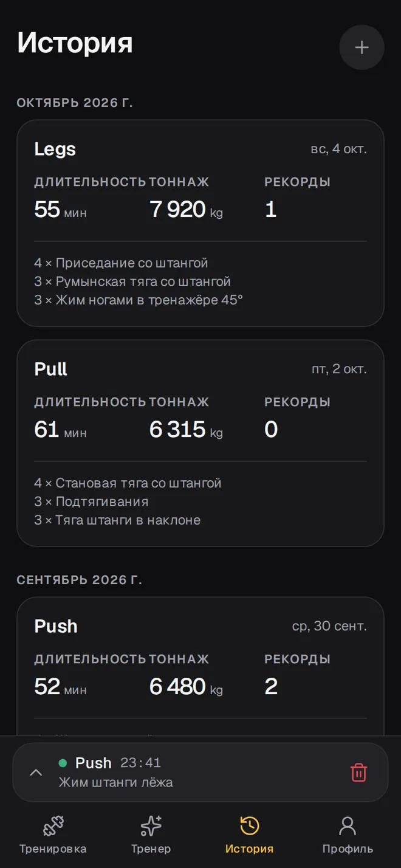Switch to the Тренер tab label

(151, 849)
